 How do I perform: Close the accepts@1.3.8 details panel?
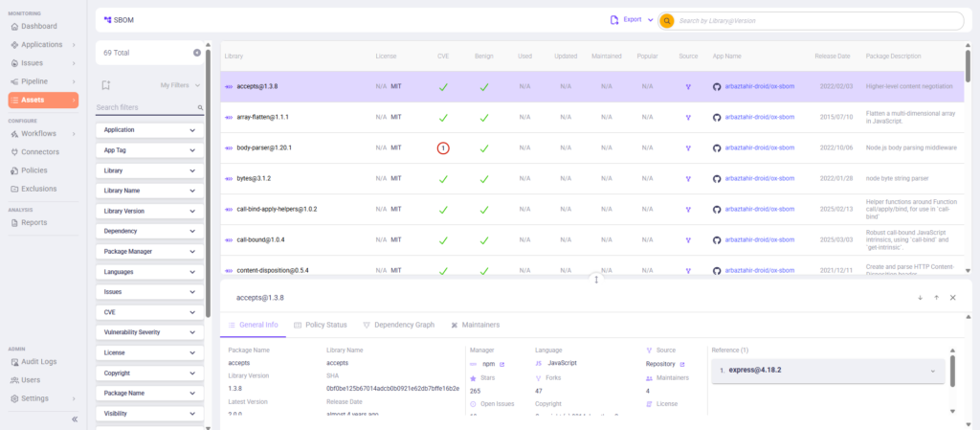[952, 298]
